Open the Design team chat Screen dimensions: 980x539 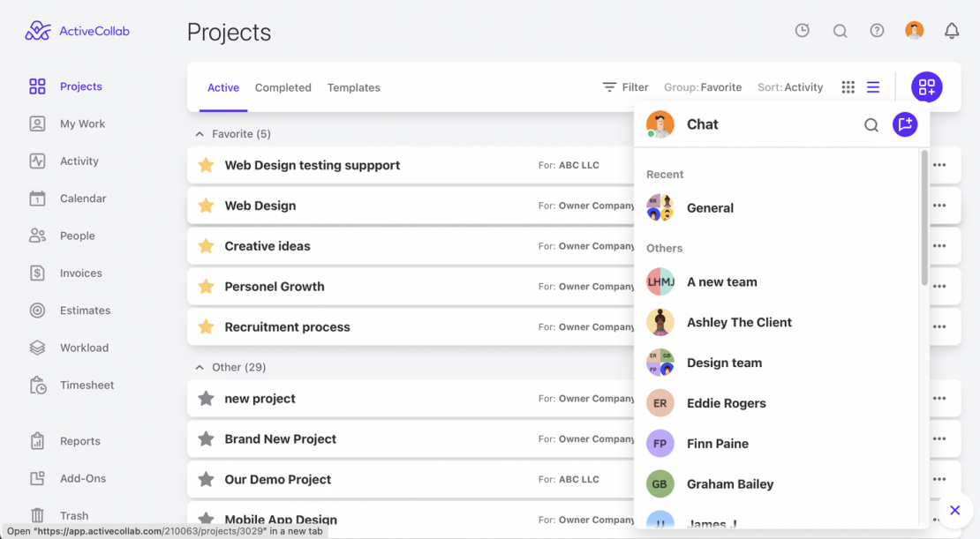point(724,363)
